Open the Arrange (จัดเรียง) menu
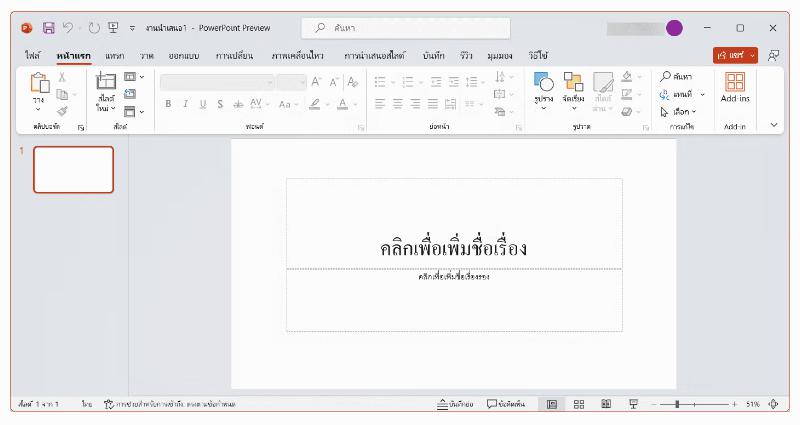This screenshot has width=800, height=425. pos(573,90)
